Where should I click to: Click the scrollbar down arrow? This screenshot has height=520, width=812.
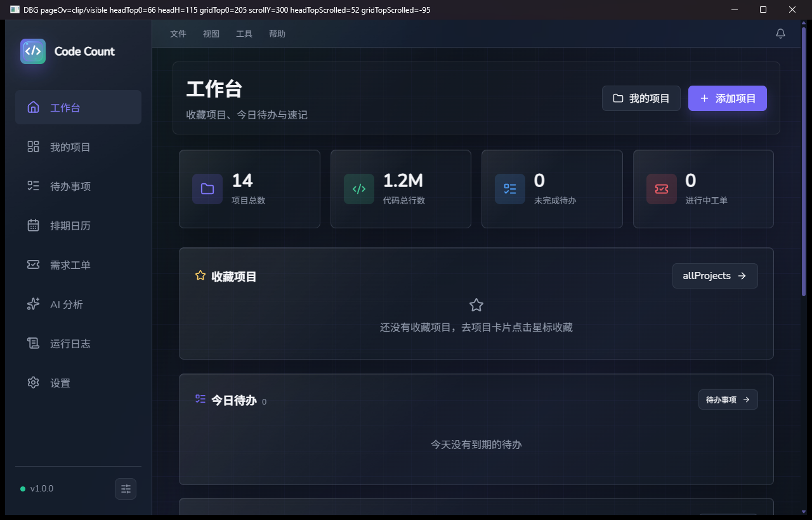804,510
